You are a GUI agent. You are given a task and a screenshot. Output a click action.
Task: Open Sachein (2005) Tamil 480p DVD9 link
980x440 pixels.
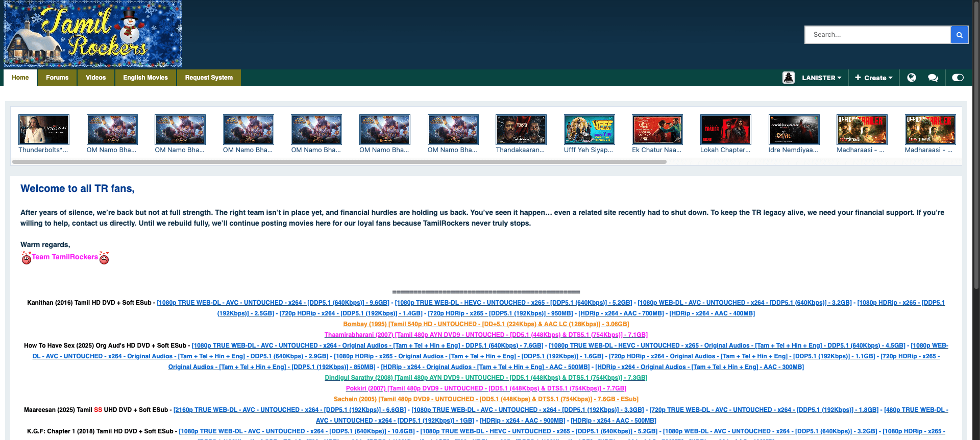pos(486,399)
